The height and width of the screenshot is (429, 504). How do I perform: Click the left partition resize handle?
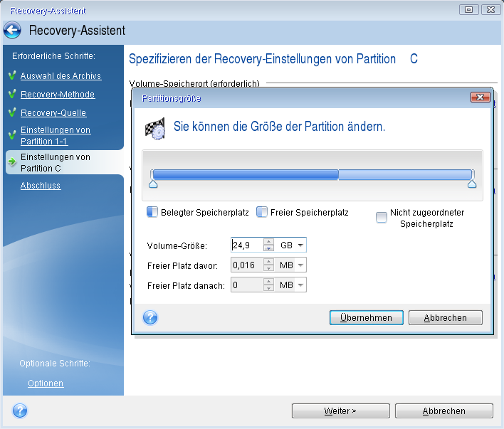coord(152,184)
